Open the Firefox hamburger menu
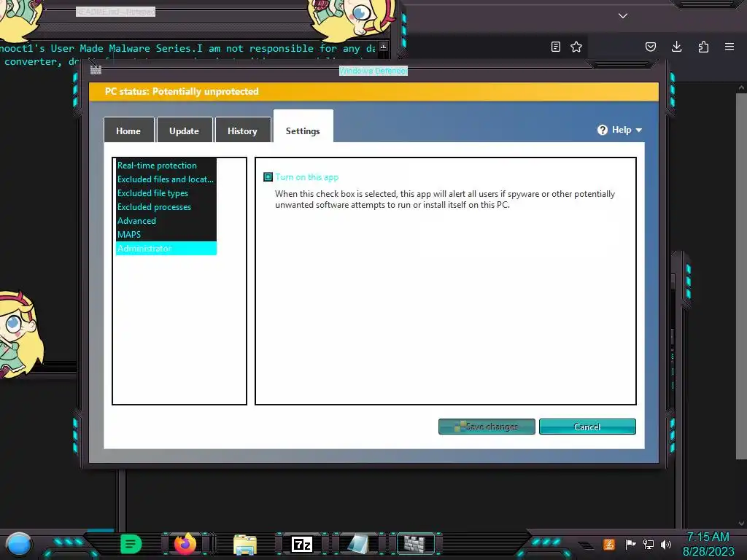This screenshot has height=560, width=747. click(729, 47)
